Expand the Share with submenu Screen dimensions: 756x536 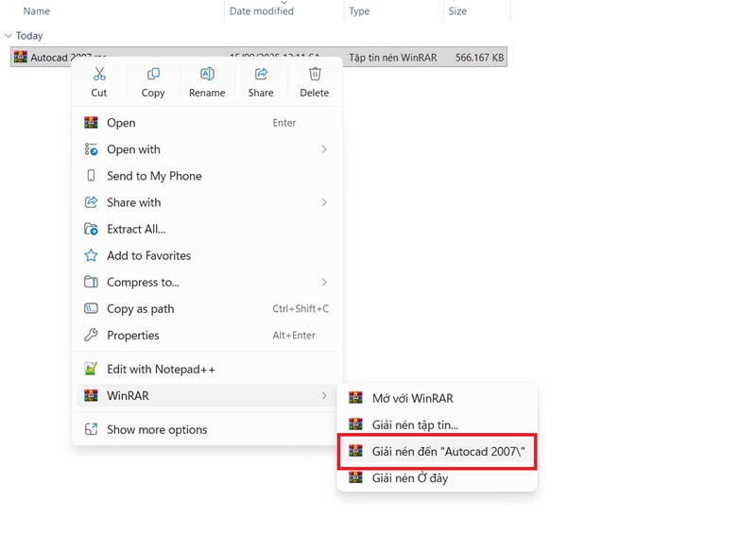point(324,202)
